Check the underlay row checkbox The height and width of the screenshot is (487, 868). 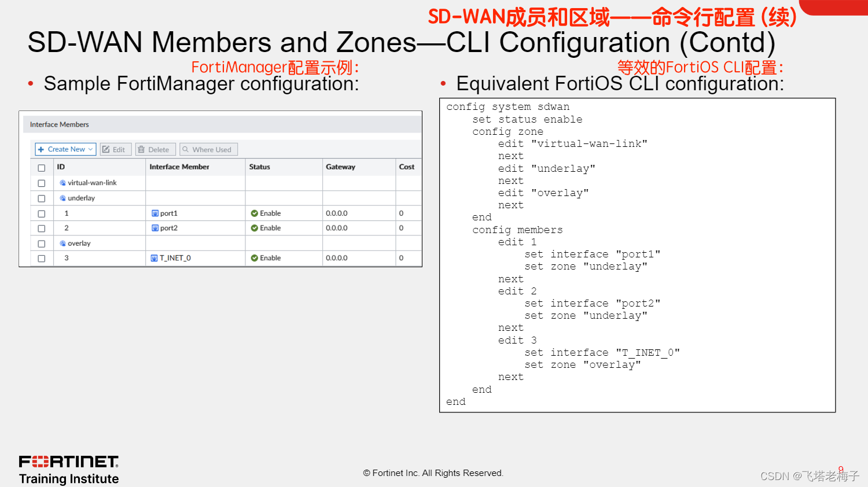pos(41,198)
